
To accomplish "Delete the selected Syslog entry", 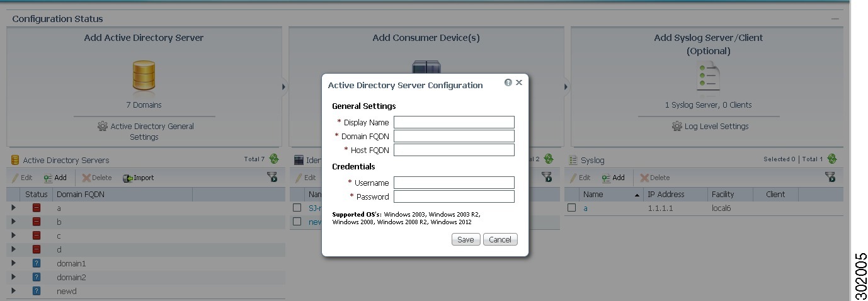I will coord(655,178).
